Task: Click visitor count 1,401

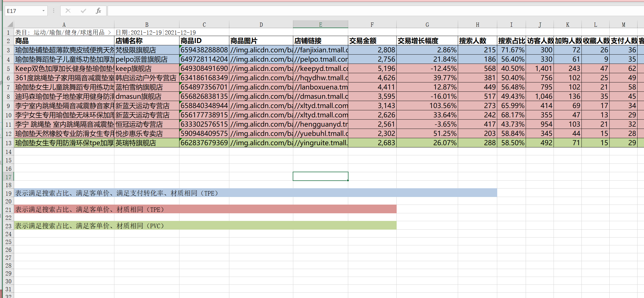Action: (540, 69)
